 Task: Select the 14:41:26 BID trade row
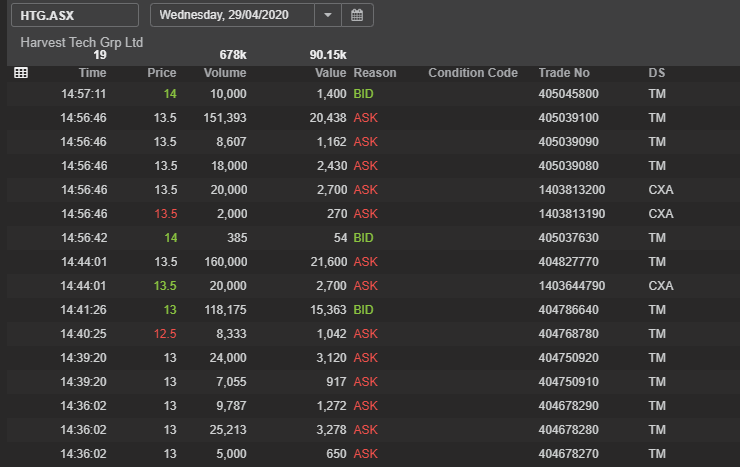click(x=373, y=310)
